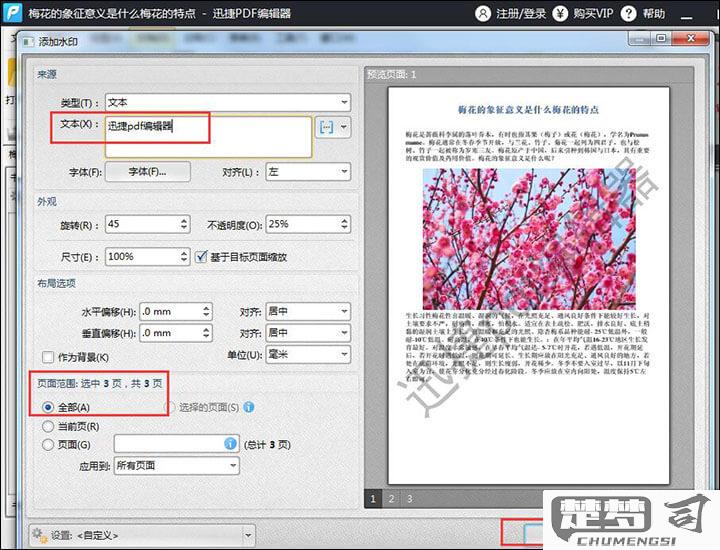Click the macro insert bracket icon beside the text box
The image size is (720, 550).
tap(326, 127)
